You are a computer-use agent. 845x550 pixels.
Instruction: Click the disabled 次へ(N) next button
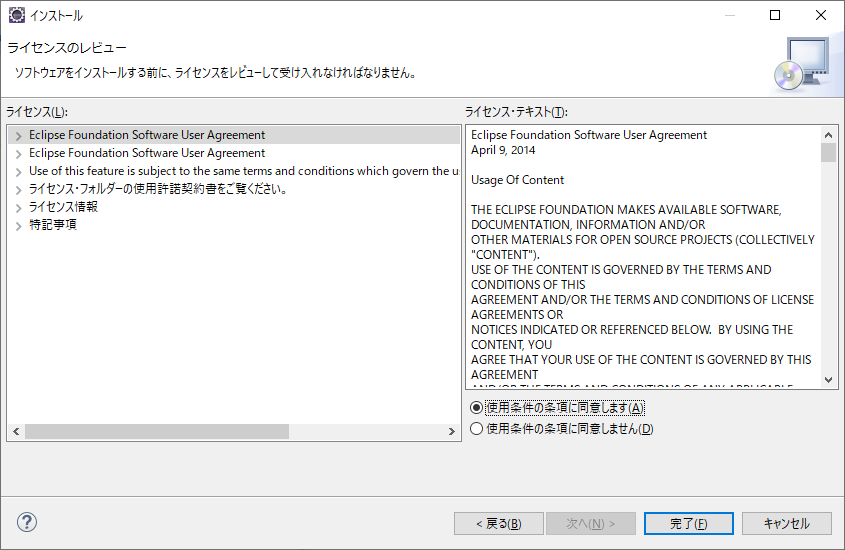[591, 524]
